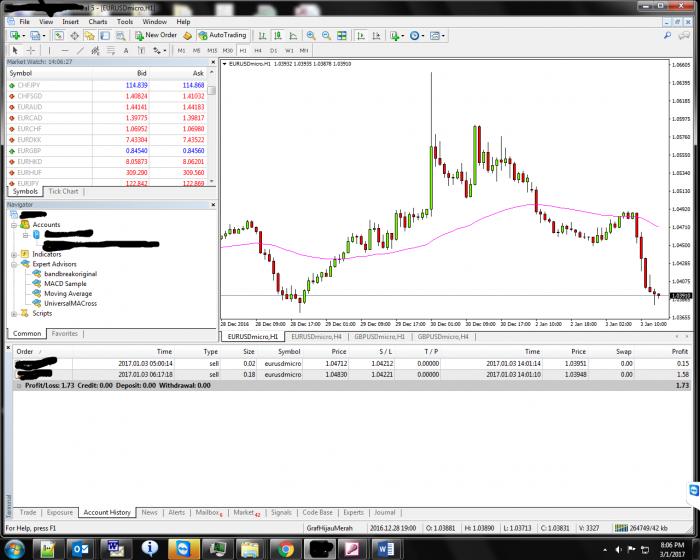Switch chart to bar chart icon
The width and height of the screenshot is (700, 560).
pyautogui.click(x=262, y=35)
